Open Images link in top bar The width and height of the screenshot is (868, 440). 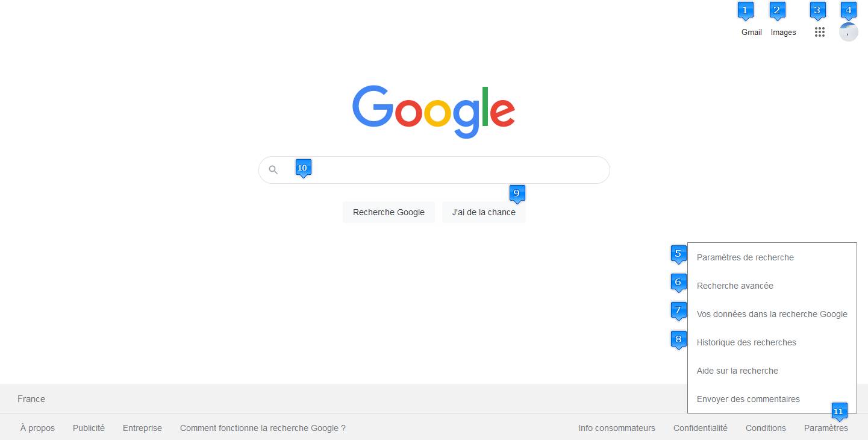point(783,33)
